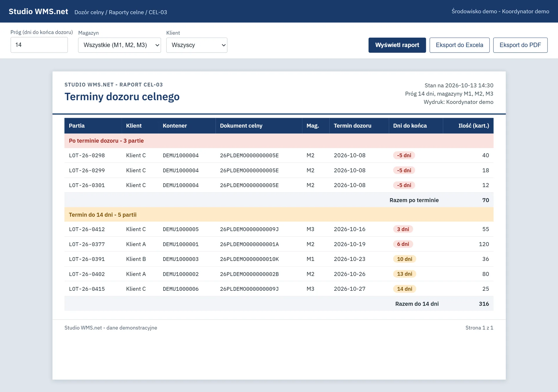Click Eksport do PDF button
Screen dimensions: 558x392
click(x=520, y=45)
